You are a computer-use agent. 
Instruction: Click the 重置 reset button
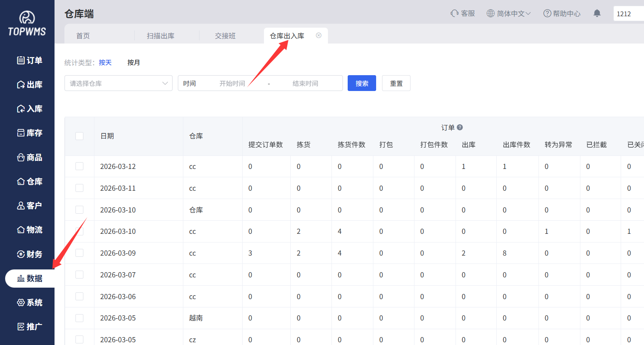[396, 83]
